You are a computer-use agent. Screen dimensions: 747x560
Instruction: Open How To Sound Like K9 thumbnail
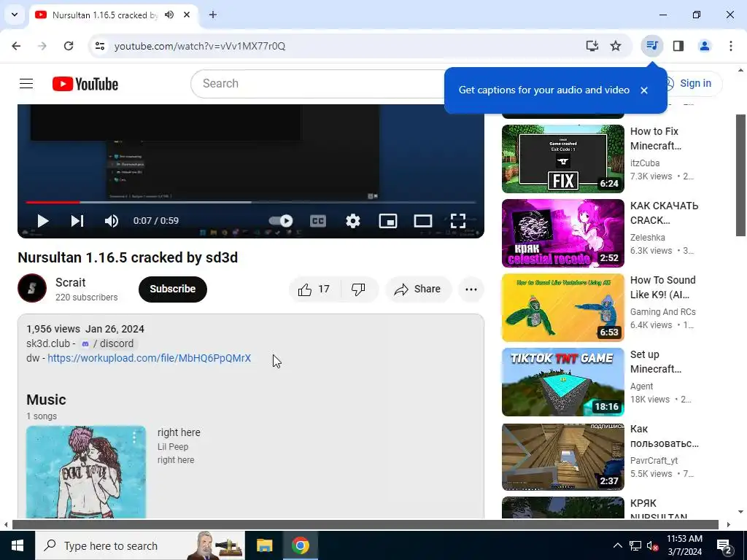pos(562,308)
